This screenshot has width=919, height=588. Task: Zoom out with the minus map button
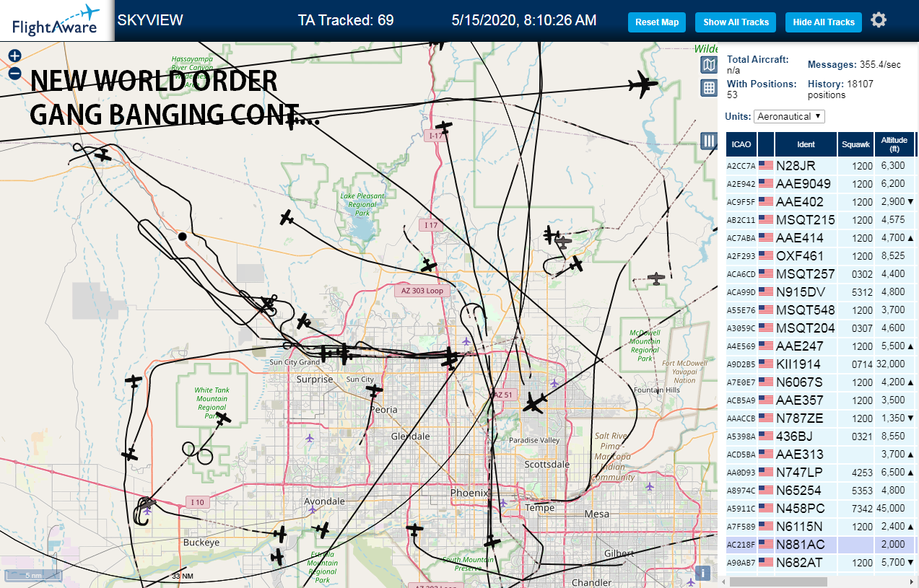(14, 72)
